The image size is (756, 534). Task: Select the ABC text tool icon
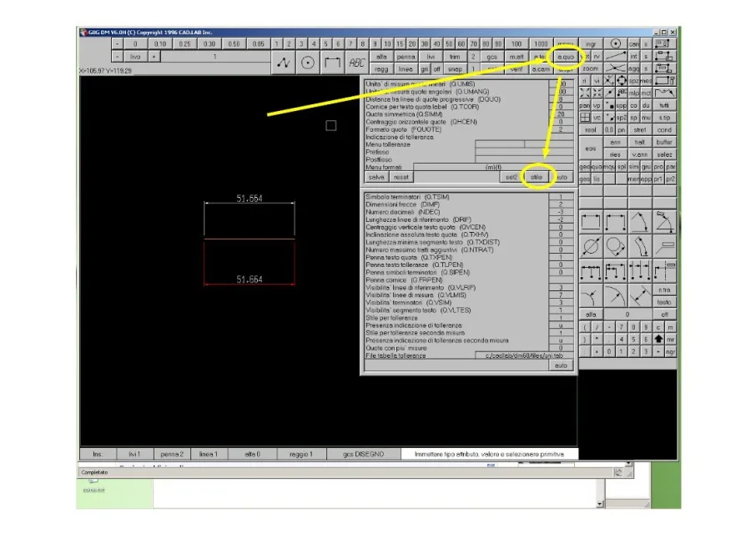(x=357, y=63)
